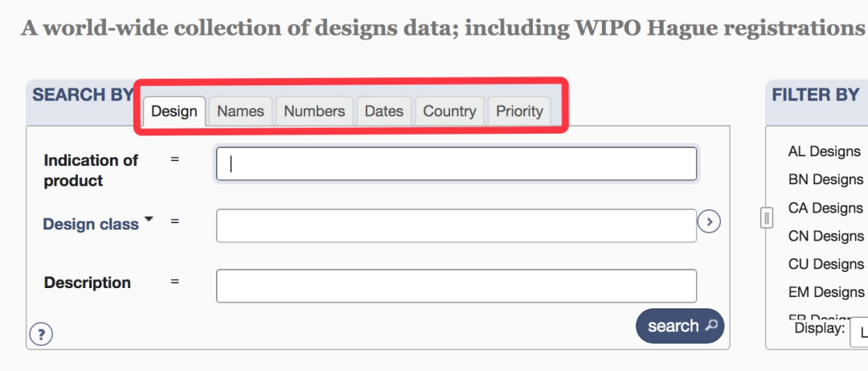Switch to the Names tab
868x371 pixels.
[x=240, y=111]
